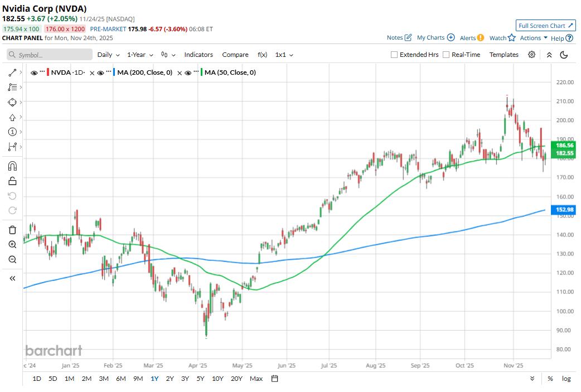Screen dimensions: 581x392
Task: Select the 5Y time range
Action: 200,379
